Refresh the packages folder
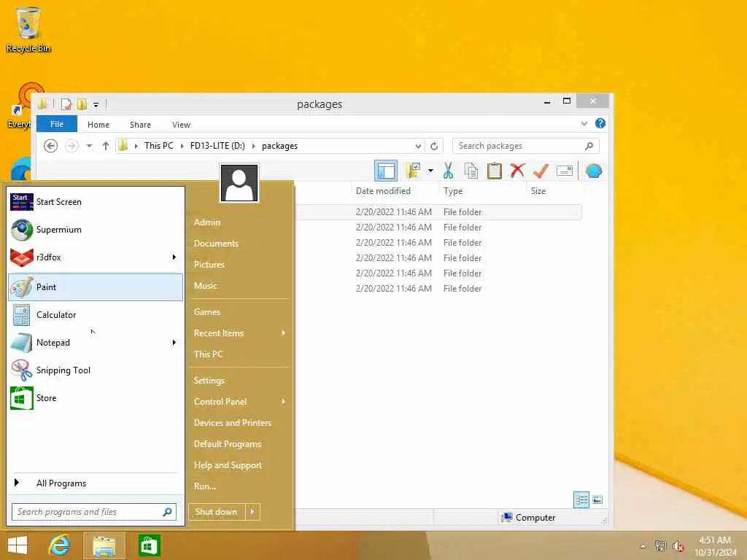 point(434,146)
